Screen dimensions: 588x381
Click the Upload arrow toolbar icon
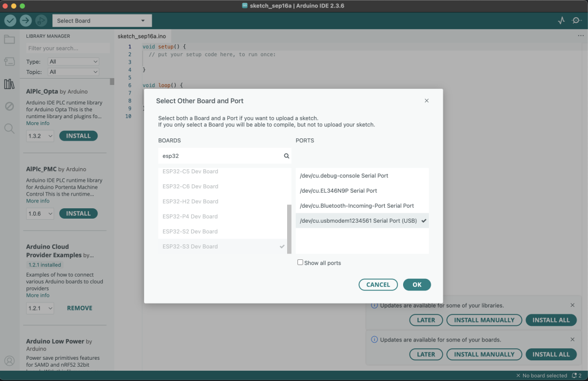coord(25,21)
